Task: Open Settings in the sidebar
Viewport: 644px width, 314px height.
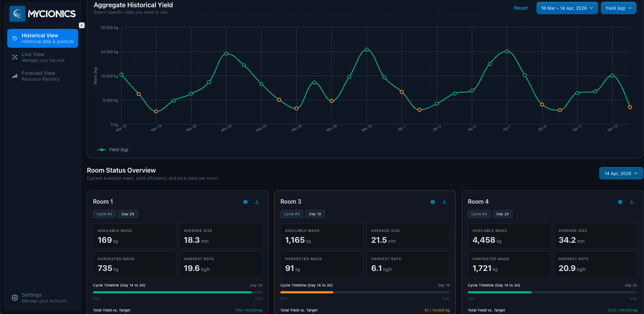Action: coord(43,298)
